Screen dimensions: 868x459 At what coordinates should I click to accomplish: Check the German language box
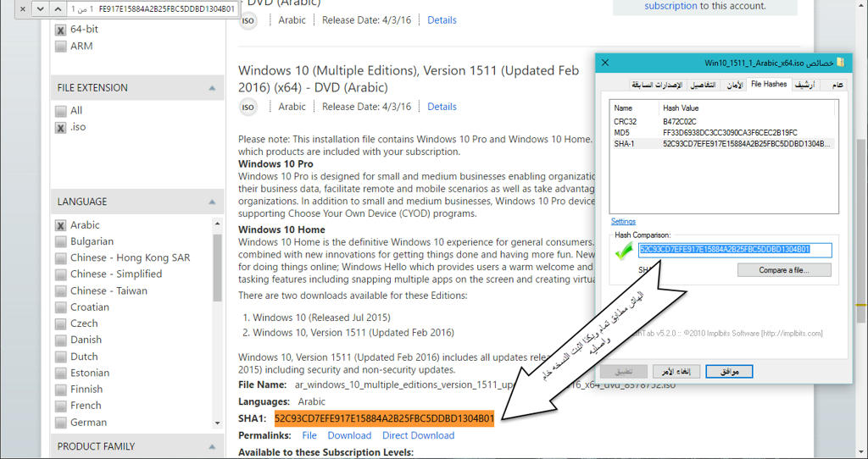[61, 423]
